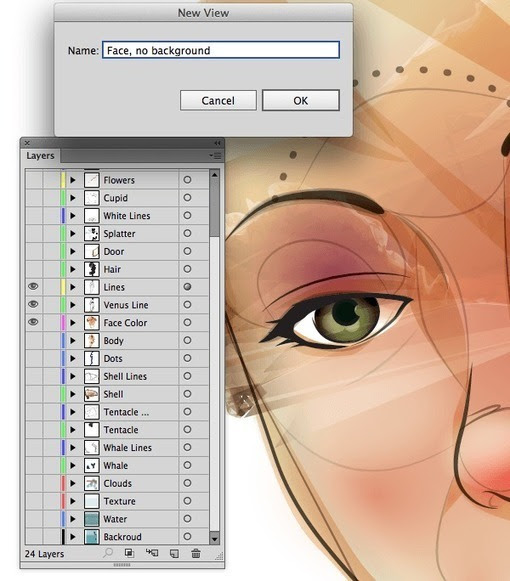Screen dimensions: 510x581
Task: Click Create New Sublayer icon
Action: 152,553
